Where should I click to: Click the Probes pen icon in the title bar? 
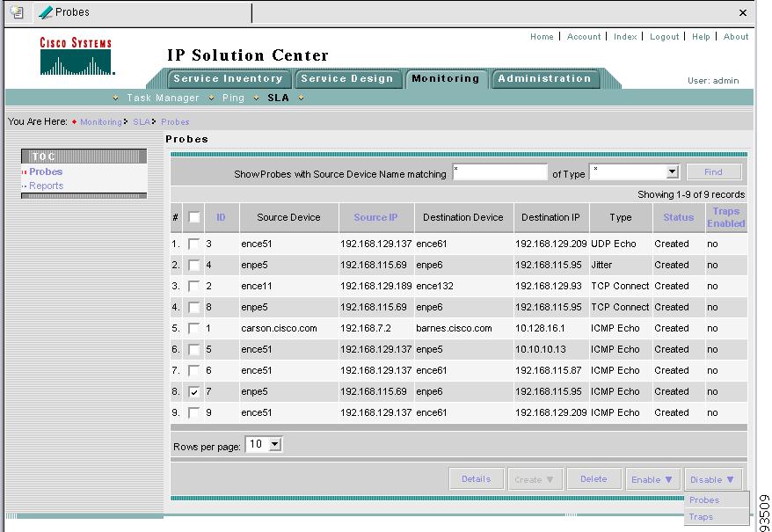tap(46, 12)
